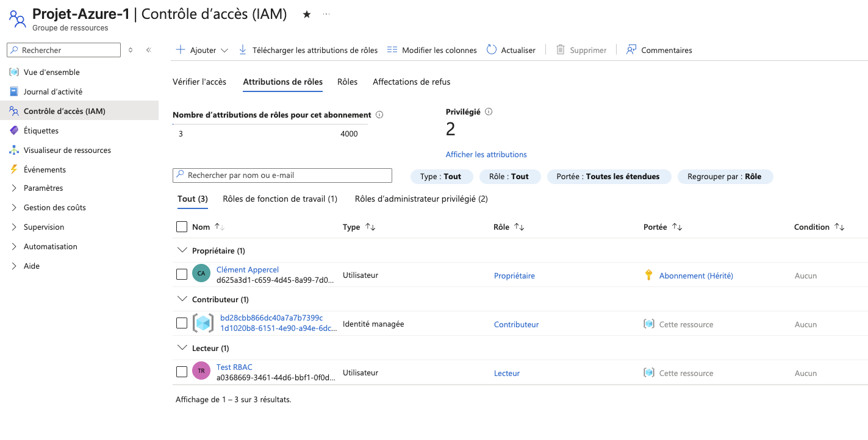
Task: Switch to Affectations de refus tab
Action: click(412, 82)
